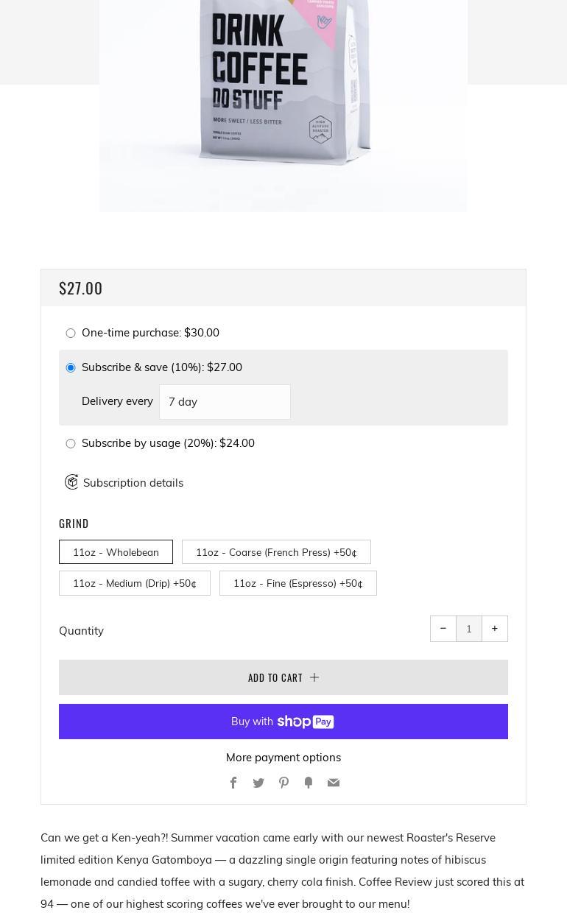Buy with Shop Pay button

point(283,722)
